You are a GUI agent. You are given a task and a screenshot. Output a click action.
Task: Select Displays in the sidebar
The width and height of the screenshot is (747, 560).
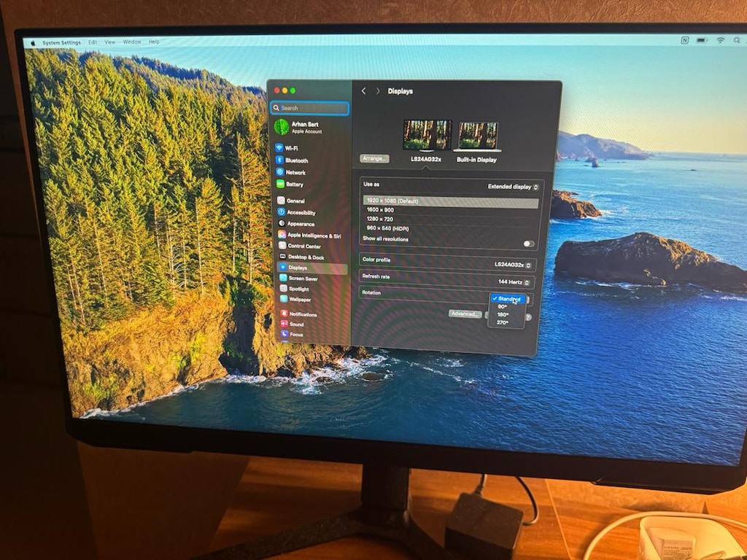312,268
